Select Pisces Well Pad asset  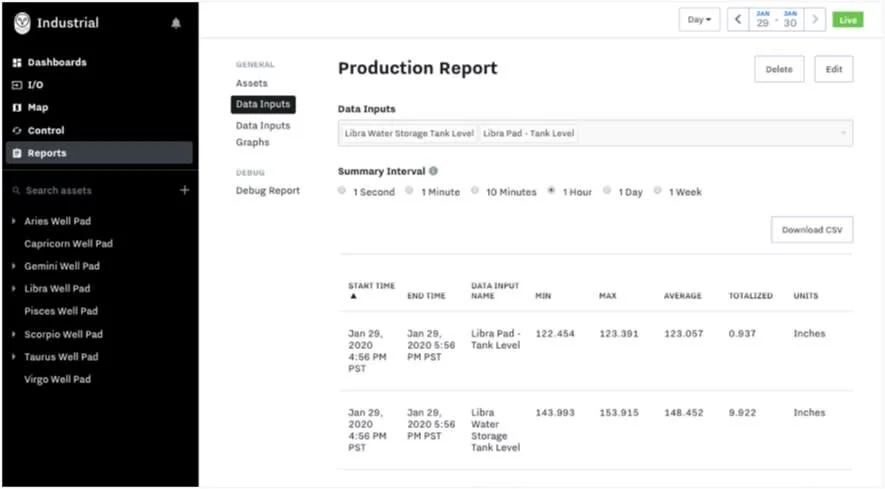pos(61,311)
